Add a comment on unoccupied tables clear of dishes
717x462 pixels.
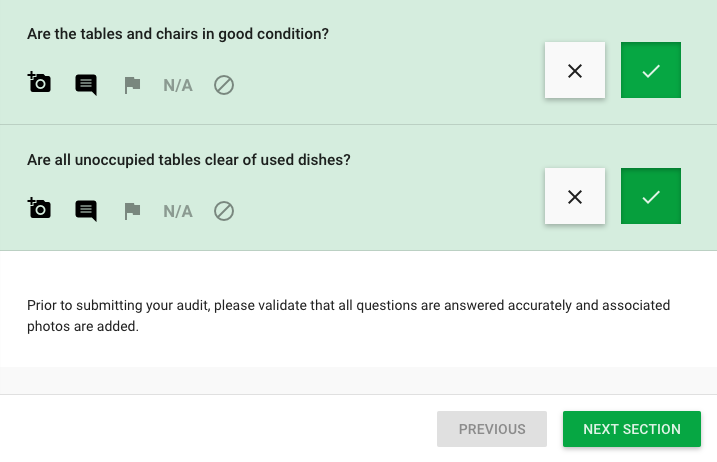click(x=86, y=211)
